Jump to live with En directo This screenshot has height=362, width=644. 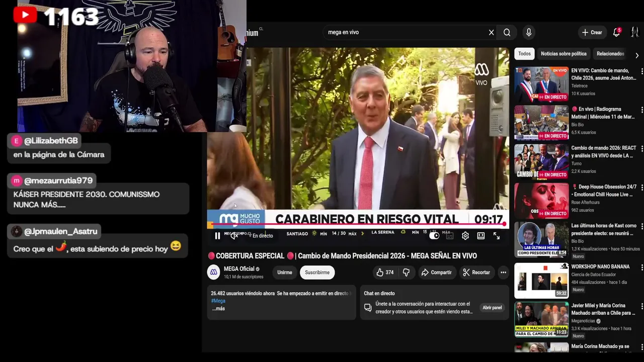(x=261, y=236)
